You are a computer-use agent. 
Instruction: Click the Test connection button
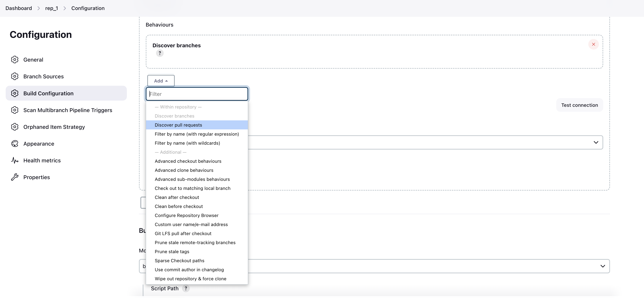(579, 105)
